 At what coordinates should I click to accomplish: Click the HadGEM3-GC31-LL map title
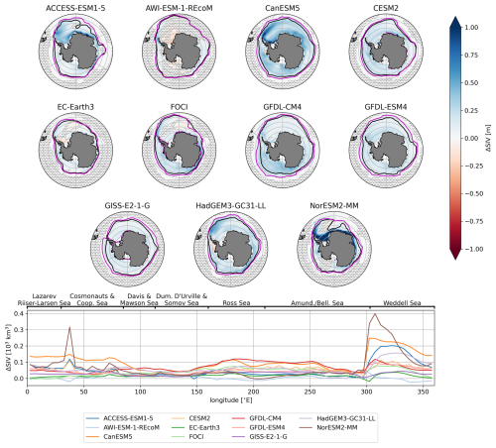coord(231,206)
